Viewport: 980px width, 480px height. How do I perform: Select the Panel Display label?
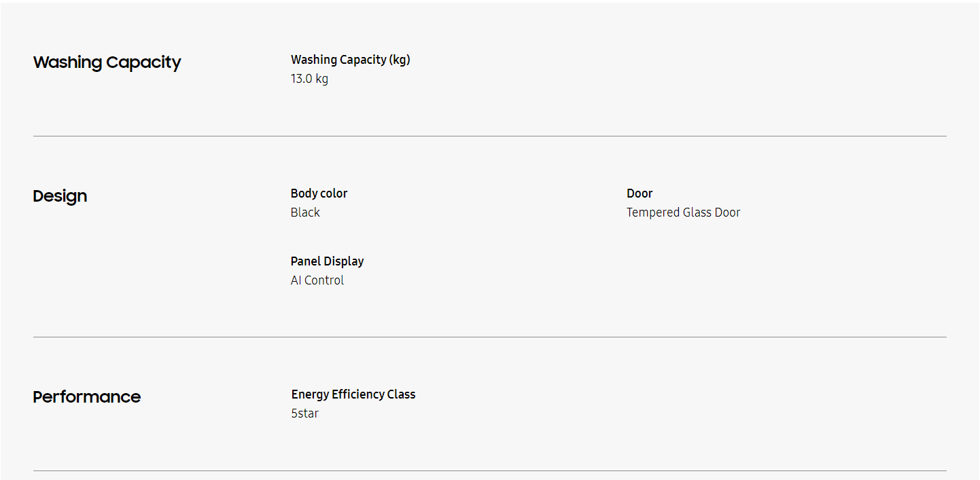pos(327,261)
